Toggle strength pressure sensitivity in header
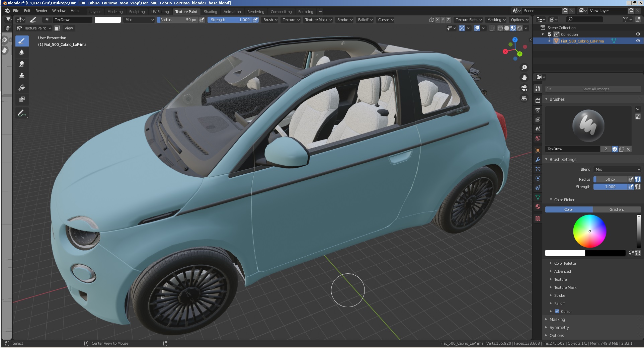 (256, 20)
